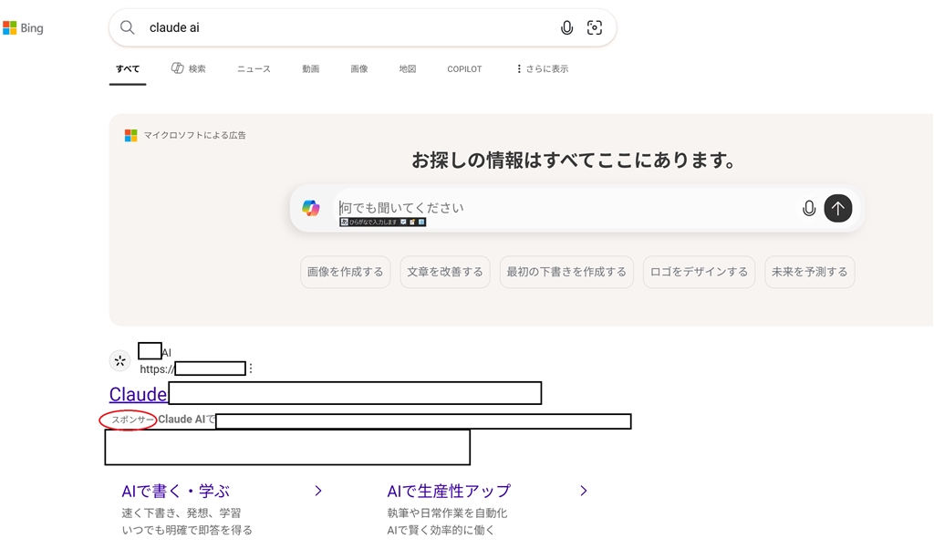Open the AIで生産性アップ sitelink
Image resolution: width=934 pixels, height=560 pixels.
pyautogui.click(x=449, y=491)
